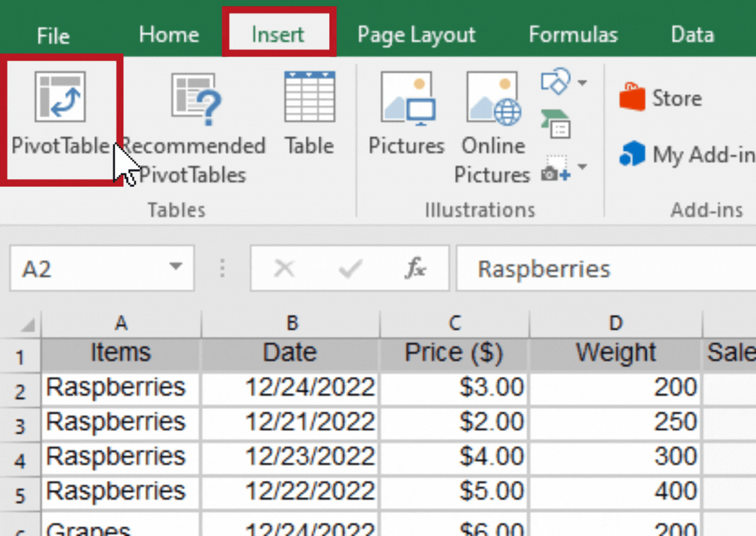The height and width of the screenshot is (536, 756).
Task: Click the Cancel X icon beside formula bar
Action: tap(284, 268)
